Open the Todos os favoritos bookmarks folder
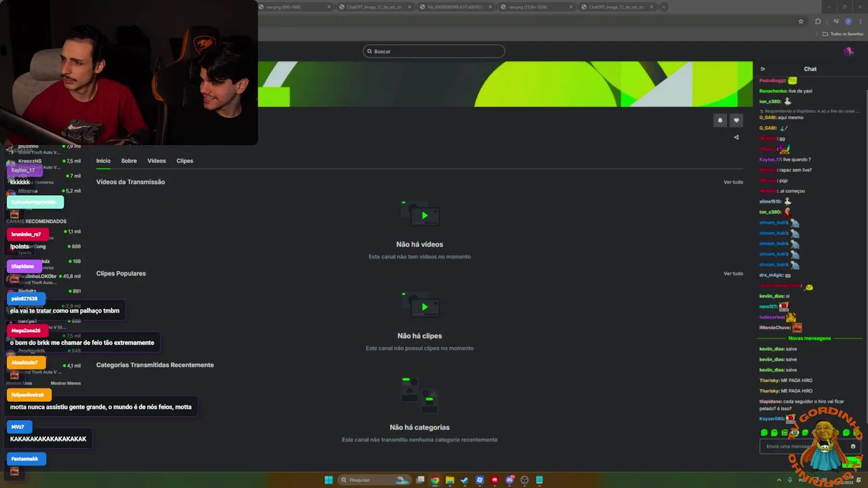The image size is (868, 488). (843, 34)
